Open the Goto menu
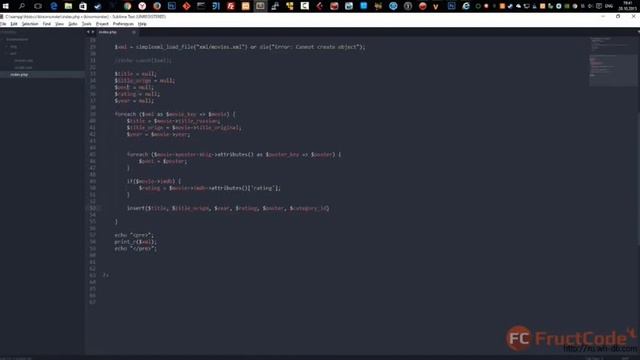640x360 pixels. tap(73, 24)
